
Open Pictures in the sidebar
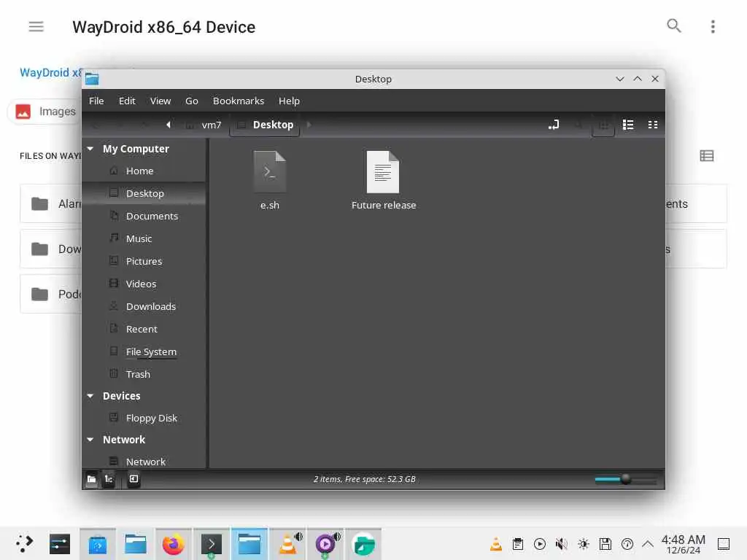[x=144, y=262]
